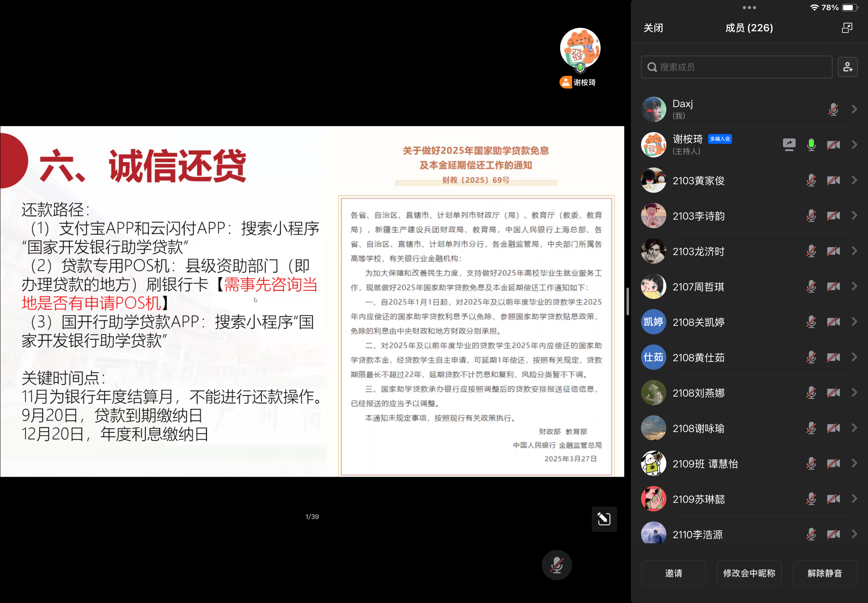Tap the screen-sharing icon next to 谢桉琦

click(x=789, y=144)
